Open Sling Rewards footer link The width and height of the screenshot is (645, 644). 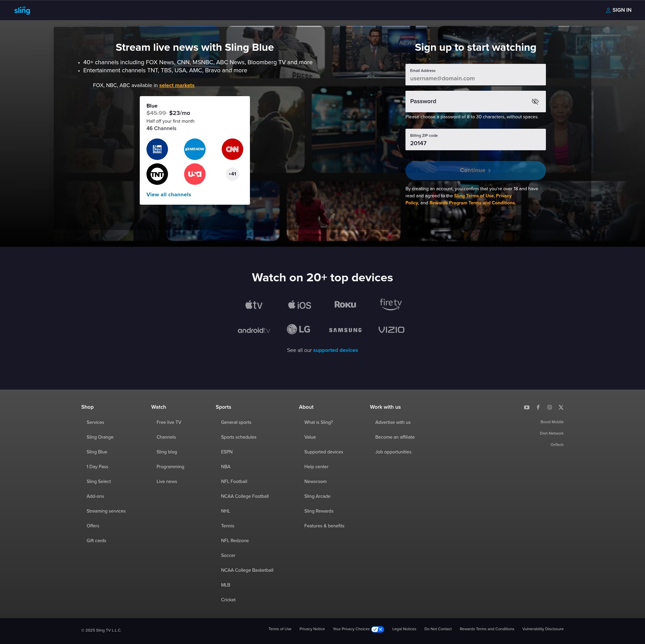[319, 511]
